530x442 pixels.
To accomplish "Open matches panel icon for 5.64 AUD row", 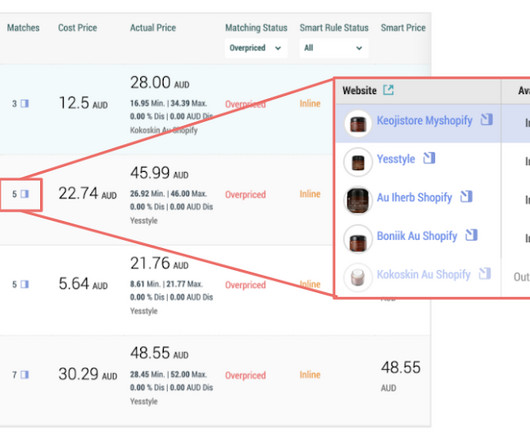I will [24, 284].
